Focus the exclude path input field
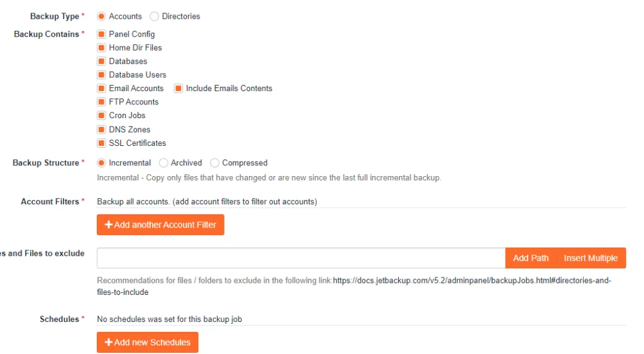Screen dimensions: 644x354 tap(301, 258)
